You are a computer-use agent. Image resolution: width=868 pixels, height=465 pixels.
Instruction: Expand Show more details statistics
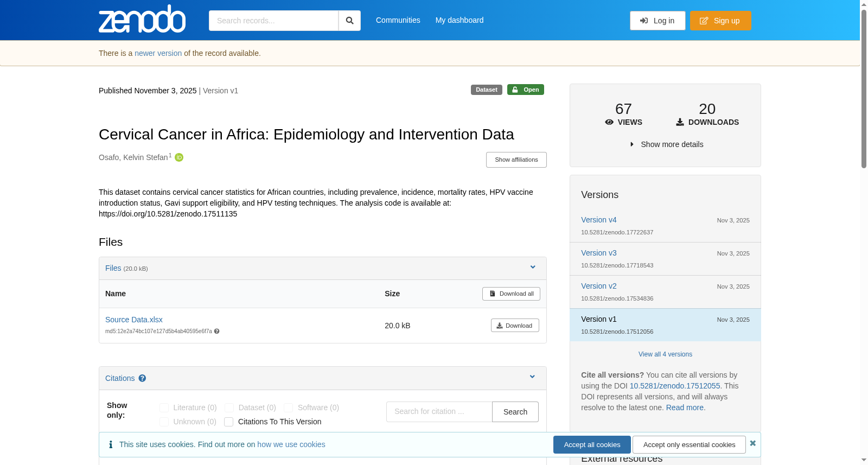coord(666,144)
